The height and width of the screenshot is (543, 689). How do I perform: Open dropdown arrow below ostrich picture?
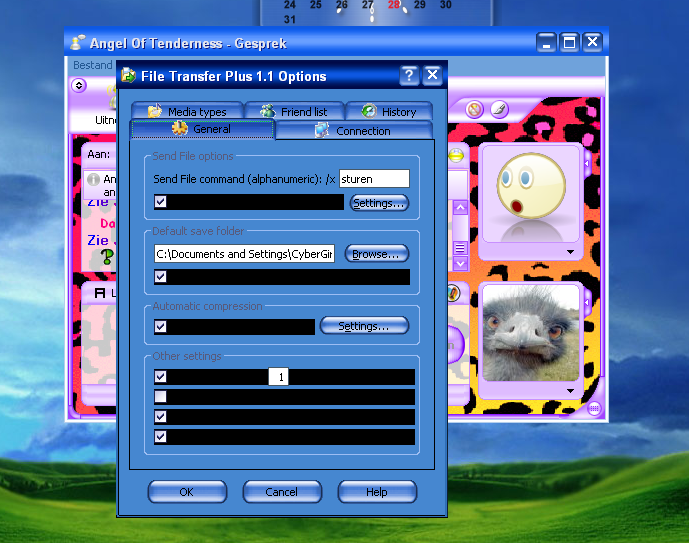point(569,390)
